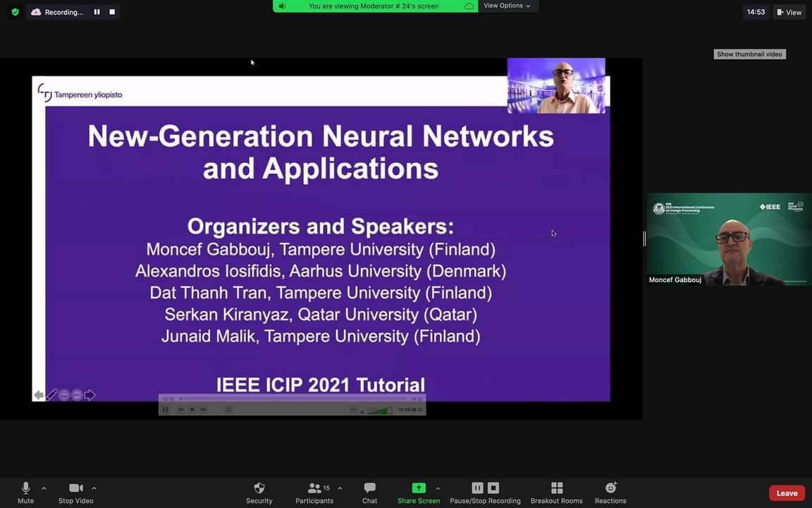Expand the arrow next to Participants
This screenshot has width=812, height=508.
point(340,488)
